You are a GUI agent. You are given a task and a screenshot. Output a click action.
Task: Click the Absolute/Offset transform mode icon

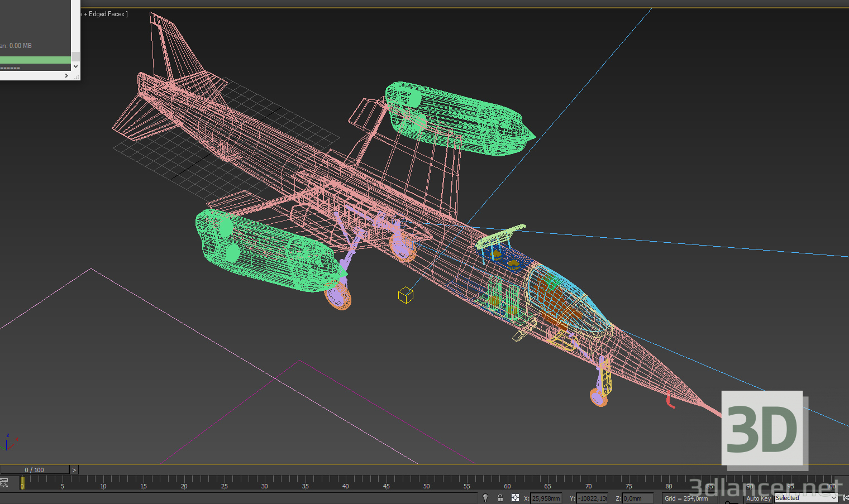(515, 498)
